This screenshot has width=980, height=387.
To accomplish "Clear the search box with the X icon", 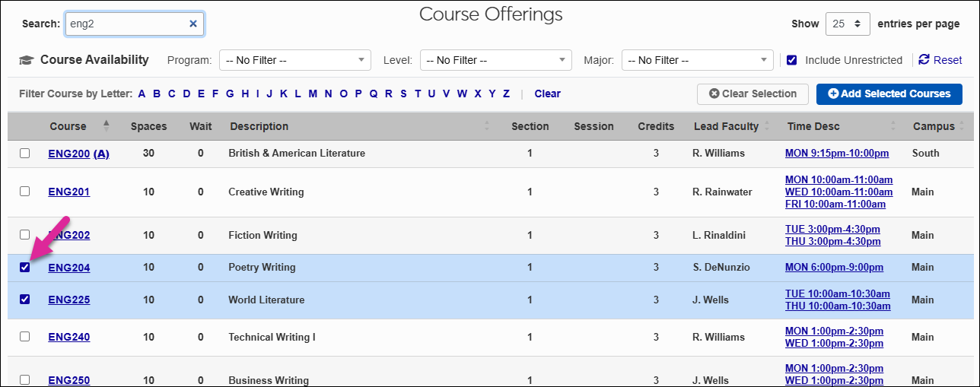I will 193,24.
